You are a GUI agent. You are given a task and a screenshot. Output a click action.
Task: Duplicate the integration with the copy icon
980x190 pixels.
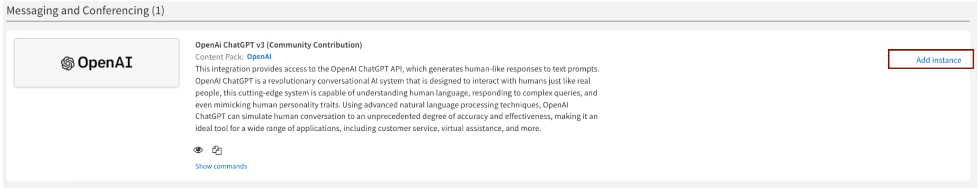[x=217, y=150]
